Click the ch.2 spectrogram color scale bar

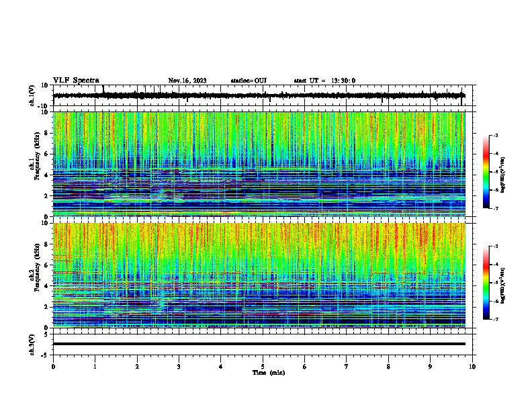(x=486, y=283)
